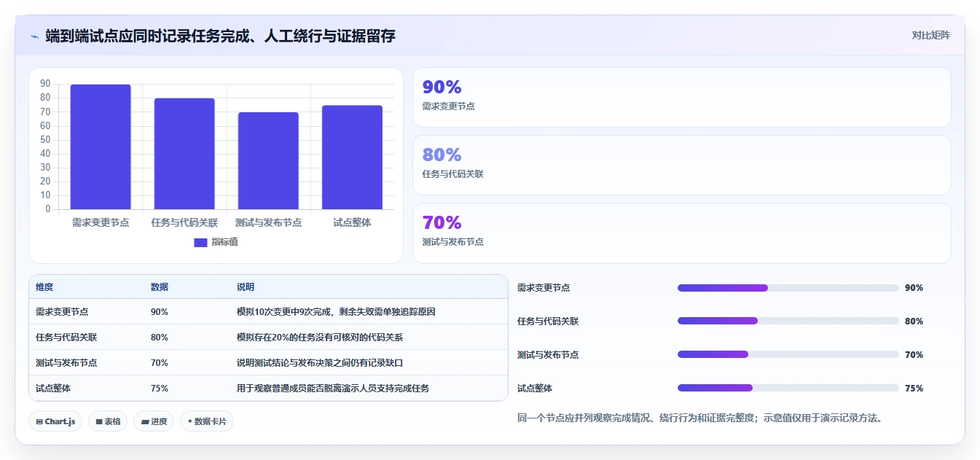
Task: Click the 数据卡片 chip
Action: click(207, 421)
